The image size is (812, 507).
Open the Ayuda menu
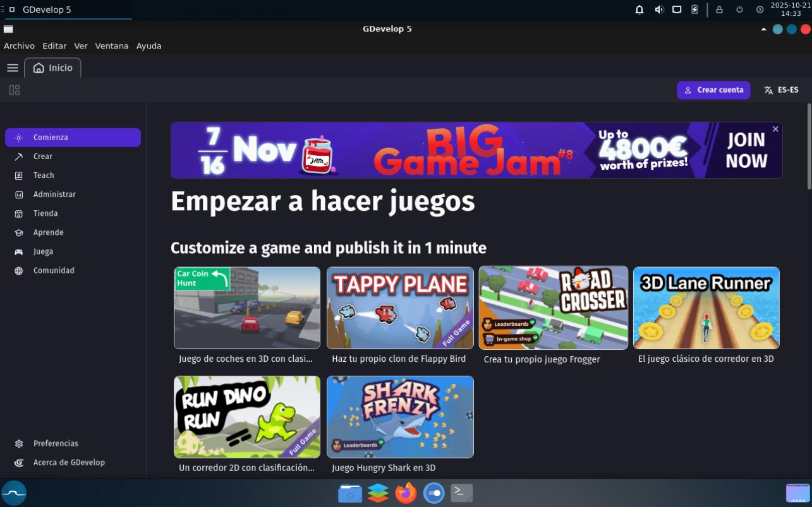pos(148,46)
